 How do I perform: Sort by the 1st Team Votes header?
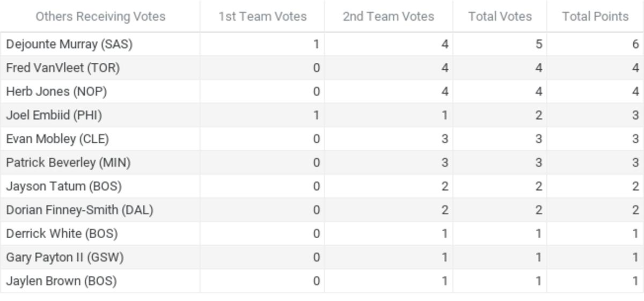click(x=262, y=17)
